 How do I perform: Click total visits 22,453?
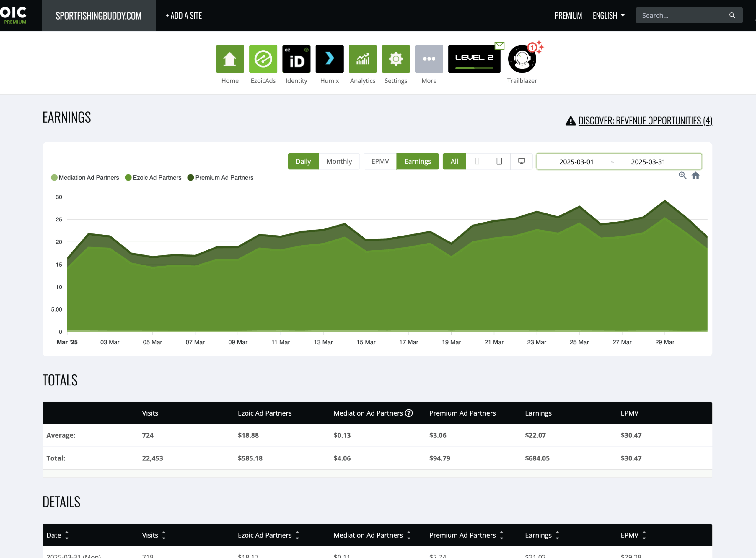coord(152,458)
